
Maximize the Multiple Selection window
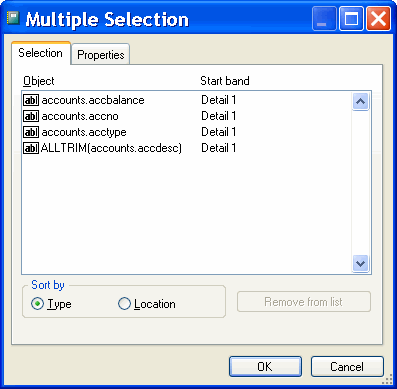[x=351, y=19]
